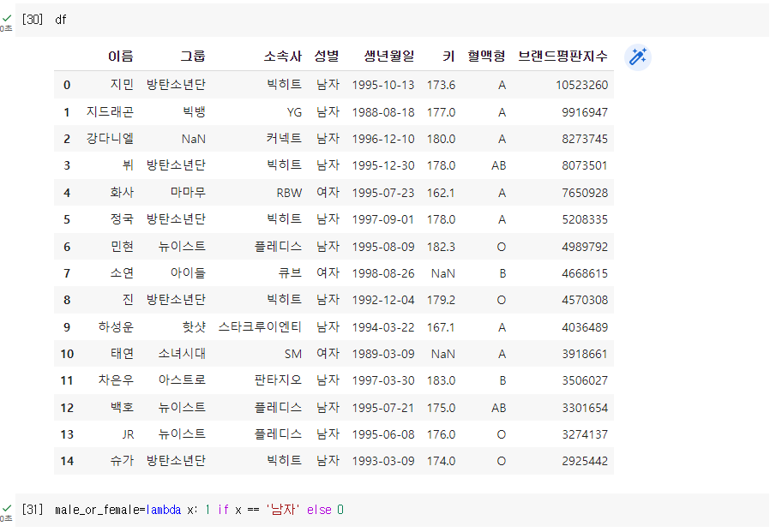776x532 pixels.
Task: Click the name cell '뷔'
Action: click(x=128, y=165)
